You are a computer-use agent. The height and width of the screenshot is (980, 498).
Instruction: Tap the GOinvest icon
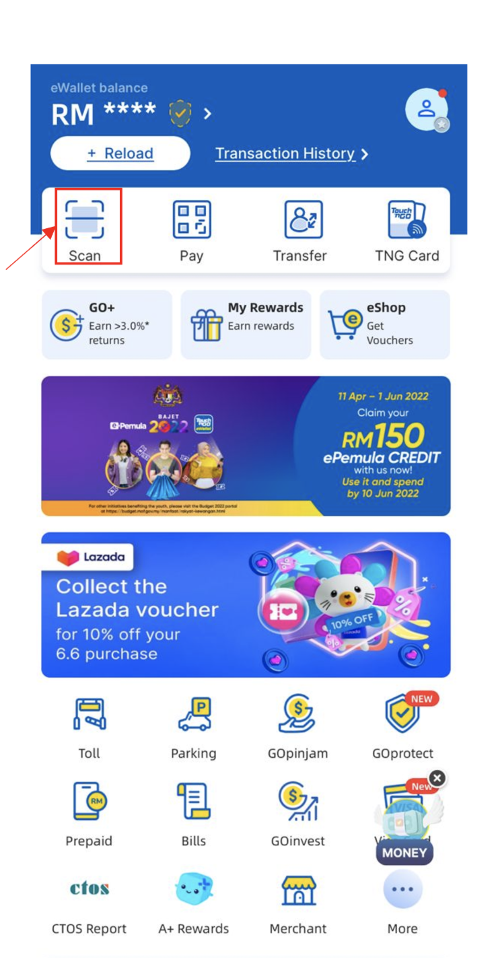pyautogui.click(x=298, y=801)
